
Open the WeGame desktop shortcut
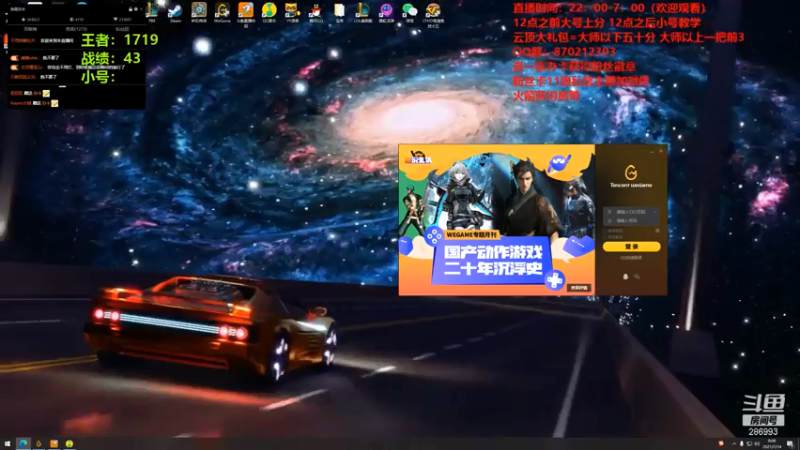[x=222, y=12]
